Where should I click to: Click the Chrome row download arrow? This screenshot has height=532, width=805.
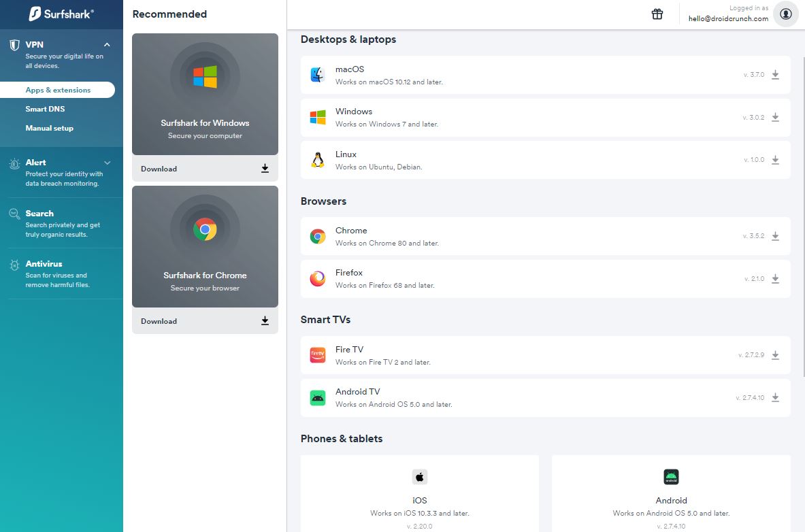point(775,236)
